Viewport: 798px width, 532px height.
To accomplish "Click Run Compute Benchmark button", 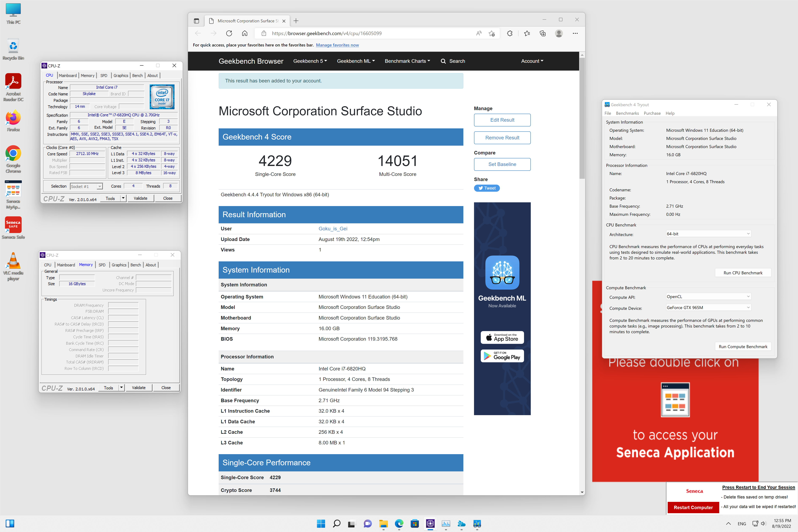I will [x=743, y=346].
